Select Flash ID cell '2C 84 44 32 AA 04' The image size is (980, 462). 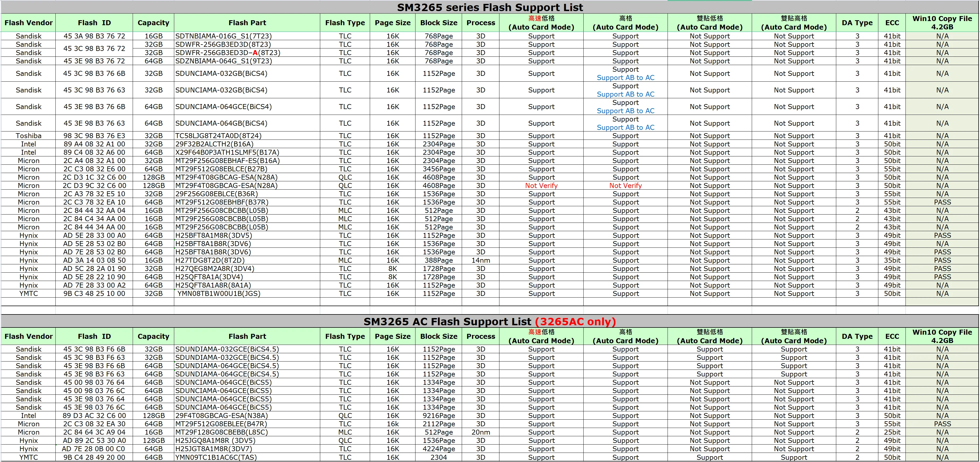[94, 211]
